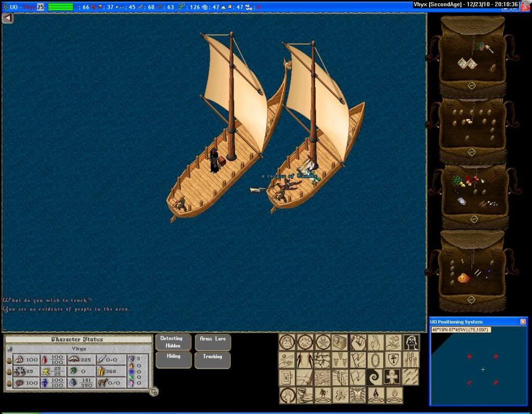The image size is (532, 414).
Task: Pick the orange glowing pile in bottom backpack
Action: pos(463,278)
